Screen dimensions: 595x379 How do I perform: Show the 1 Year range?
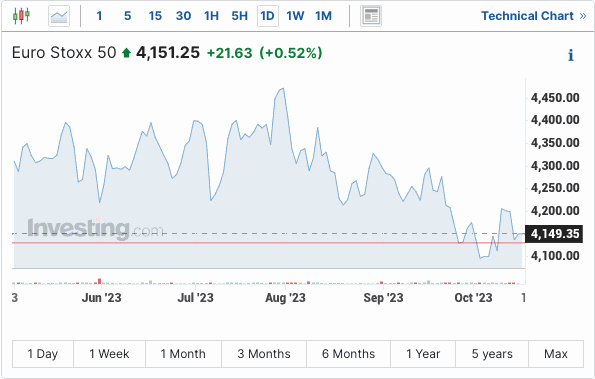(423, 354)
